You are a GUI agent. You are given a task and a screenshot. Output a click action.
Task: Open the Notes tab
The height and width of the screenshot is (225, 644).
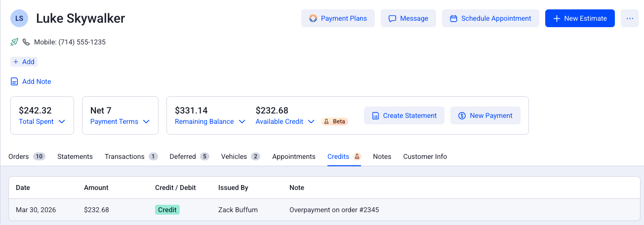coord(382,156)
